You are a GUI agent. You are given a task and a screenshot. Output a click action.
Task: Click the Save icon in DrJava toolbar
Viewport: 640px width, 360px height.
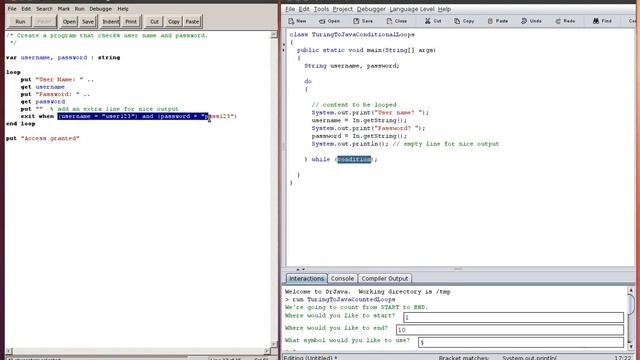coord(363,21)
